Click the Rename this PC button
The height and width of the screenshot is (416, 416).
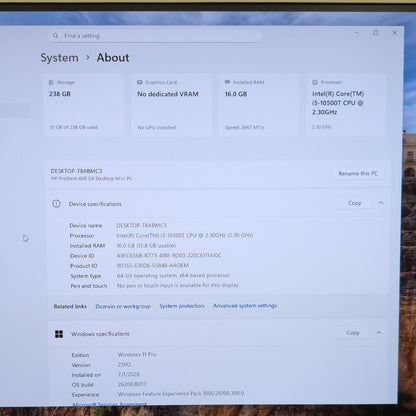(x=358, y=173)
